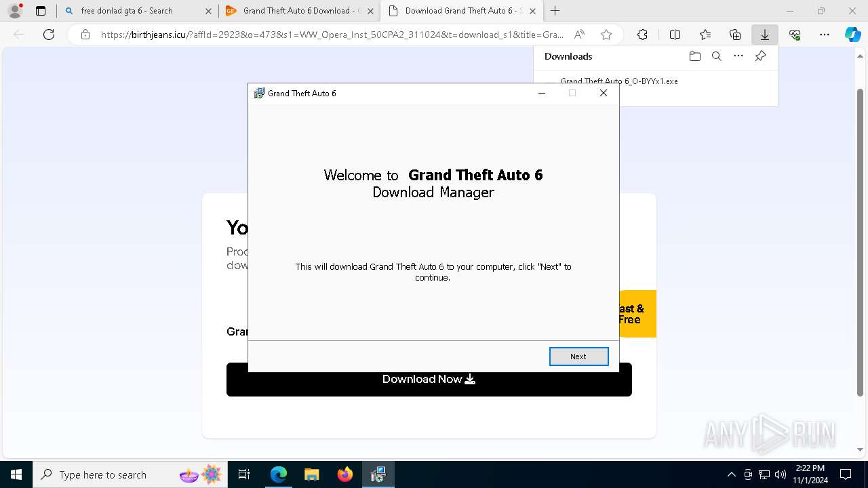
Task: Minimize the Grand Theft Auto 6 installer window
Action: tap(541, 94)
